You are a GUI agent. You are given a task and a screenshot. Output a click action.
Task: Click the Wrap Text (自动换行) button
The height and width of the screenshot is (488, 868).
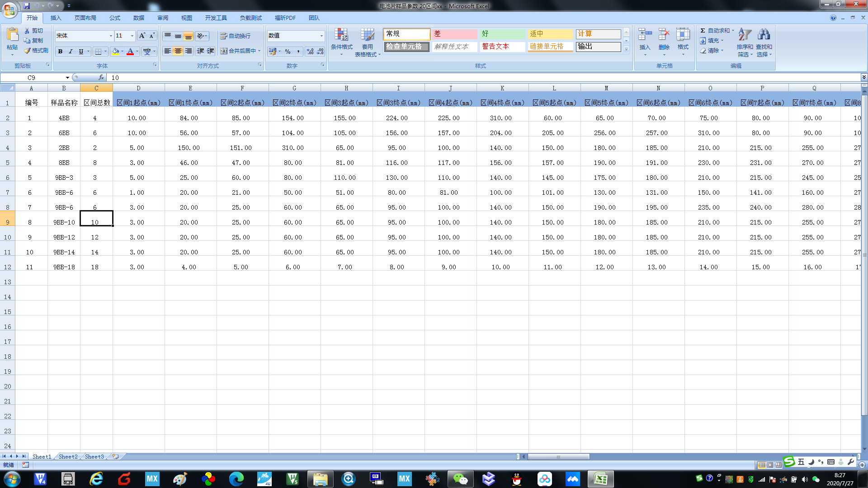coord(235,36)
